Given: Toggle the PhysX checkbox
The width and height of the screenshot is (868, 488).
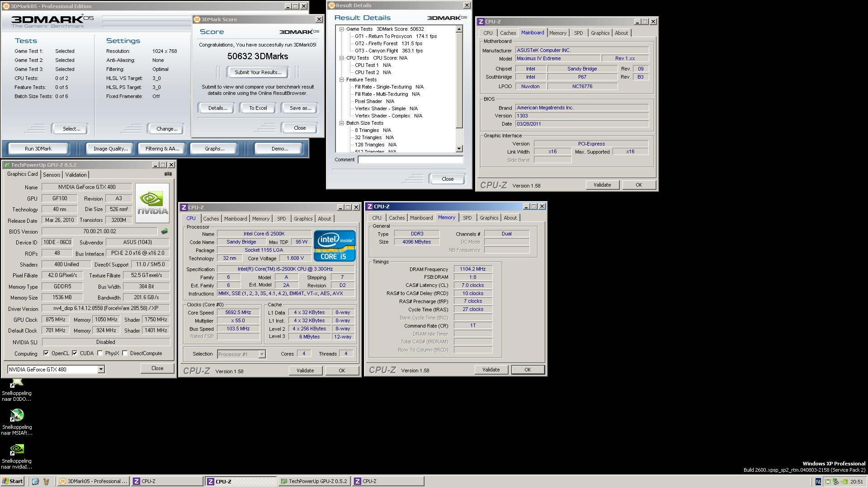Looking at the screenshot, I should coord(100,353).
